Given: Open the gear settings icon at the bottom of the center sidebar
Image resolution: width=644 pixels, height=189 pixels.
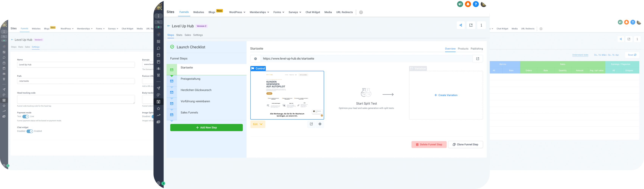Looking at the screenshot, I should 159,183.
